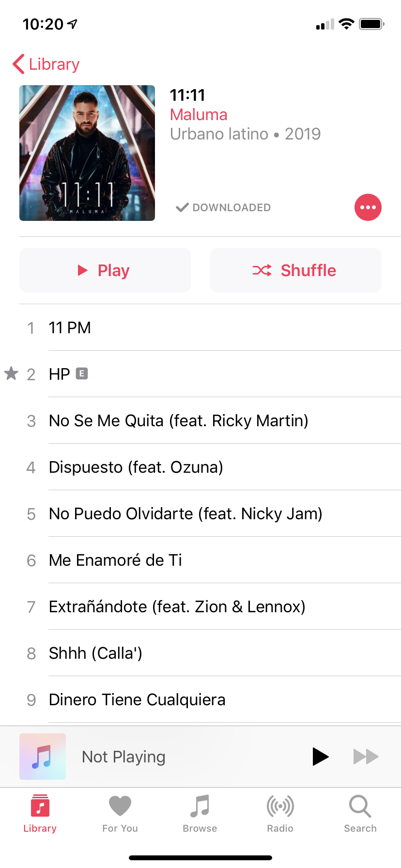
Task: Open the For You heart tab
Action: click(120, 814)
